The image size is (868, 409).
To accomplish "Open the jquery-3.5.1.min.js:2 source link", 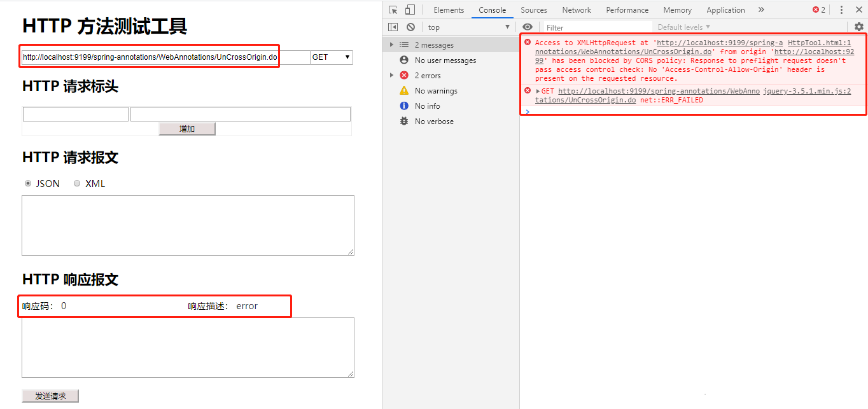I will (x=807, y=91).
